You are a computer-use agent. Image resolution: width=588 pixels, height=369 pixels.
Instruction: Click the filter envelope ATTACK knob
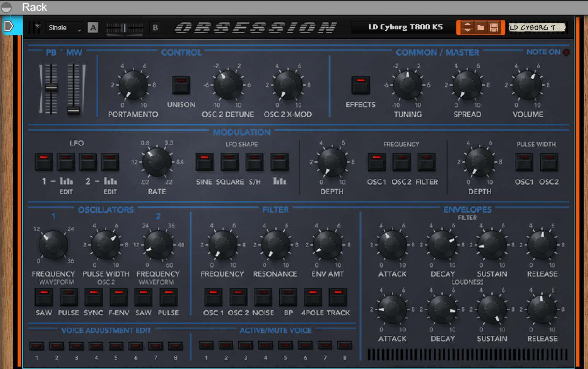[x=392, y=245]
